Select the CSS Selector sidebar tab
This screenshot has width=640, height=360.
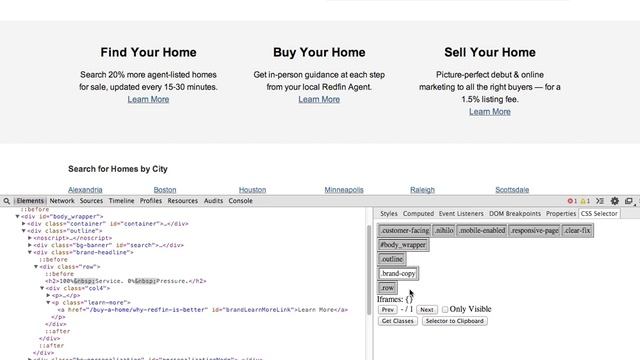click(x=599, y=213)
